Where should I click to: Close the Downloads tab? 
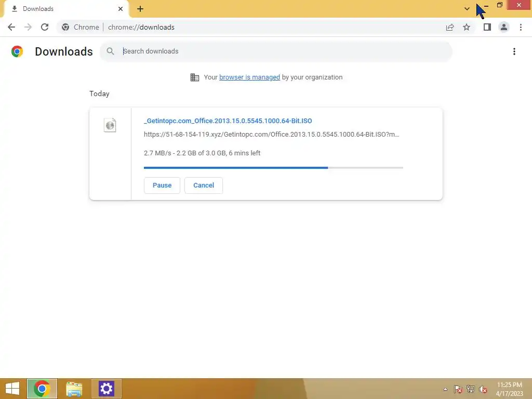(x=121, y=9)
